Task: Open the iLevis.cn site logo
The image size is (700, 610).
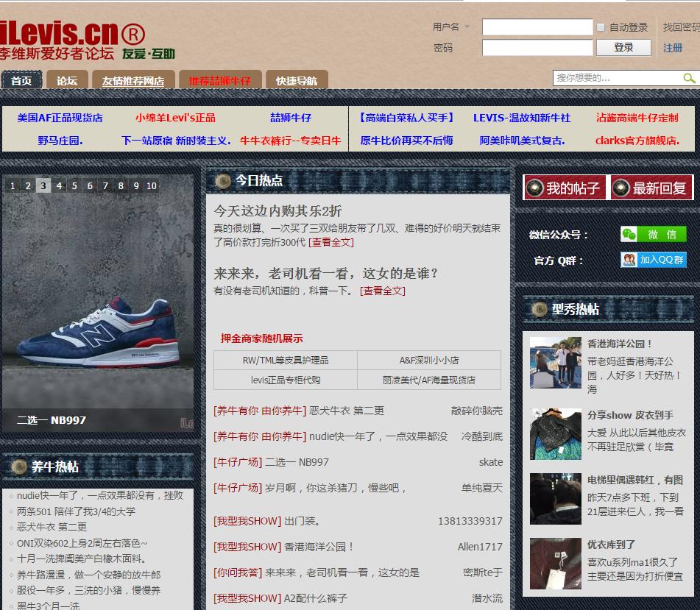Action: coord(87,40)
